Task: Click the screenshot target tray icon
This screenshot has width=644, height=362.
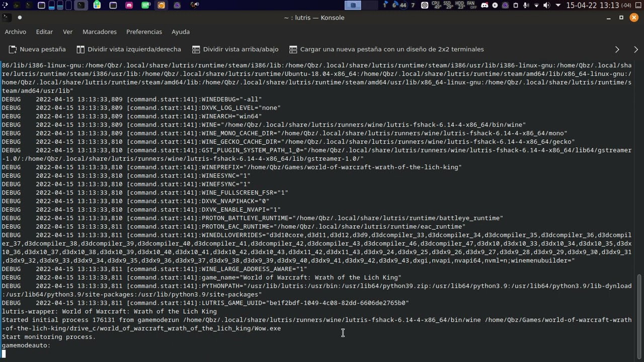Action: [425, 5]
